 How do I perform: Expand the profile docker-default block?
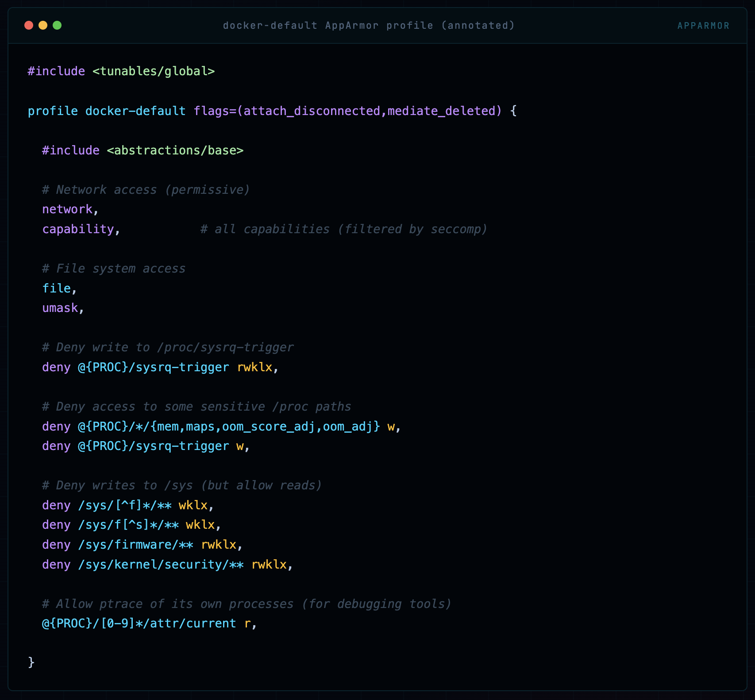[x=106, y=111]
